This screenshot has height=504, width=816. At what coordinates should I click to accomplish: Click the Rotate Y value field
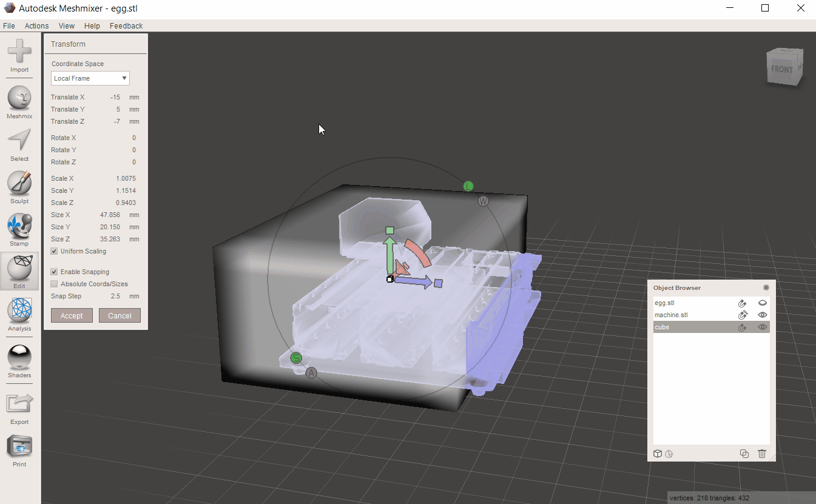(x=133, y=150)
